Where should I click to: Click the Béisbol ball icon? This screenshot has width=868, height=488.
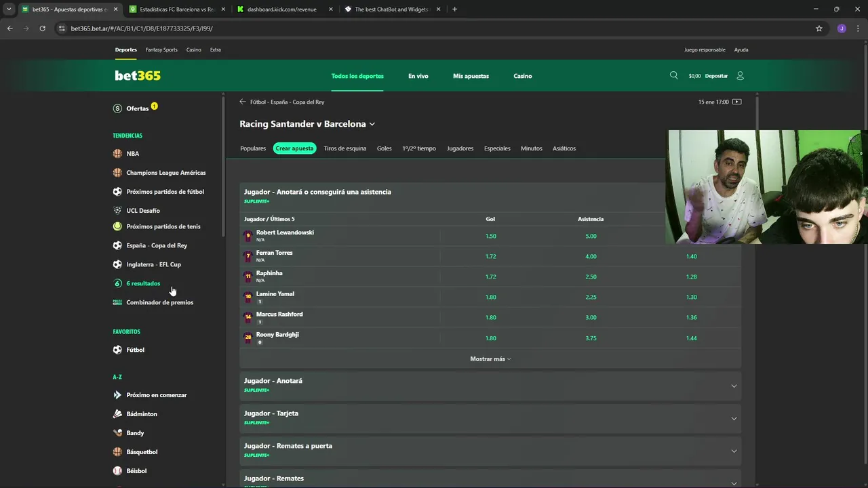pyautogui.click(x=118, y=471)
